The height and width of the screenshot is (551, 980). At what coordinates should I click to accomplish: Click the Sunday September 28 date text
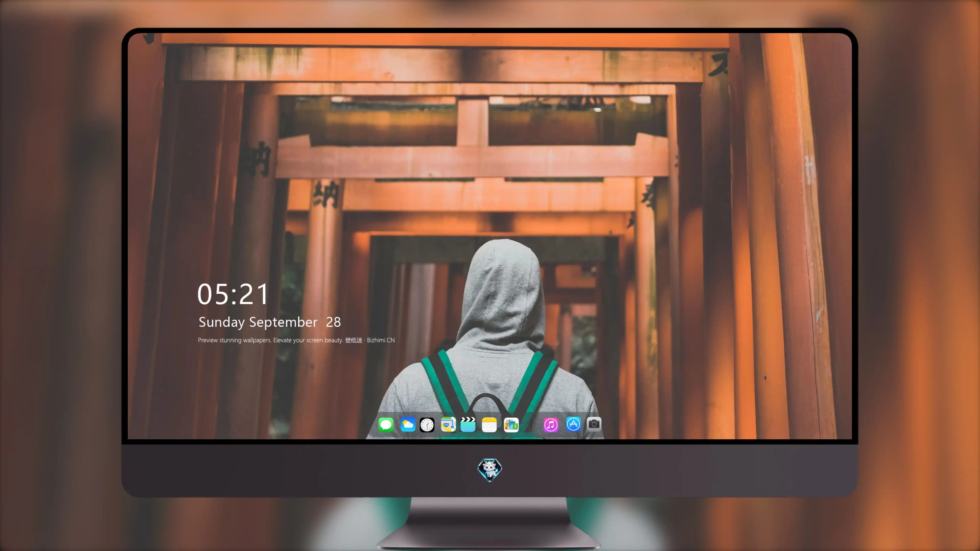[x=270, y=322]
